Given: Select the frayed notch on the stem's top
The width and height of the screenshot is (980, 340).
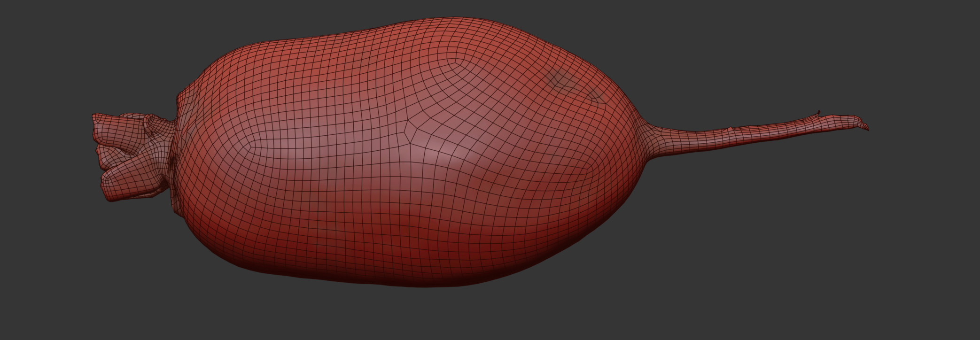Looking at the screenshot, I should pos(817,114).
